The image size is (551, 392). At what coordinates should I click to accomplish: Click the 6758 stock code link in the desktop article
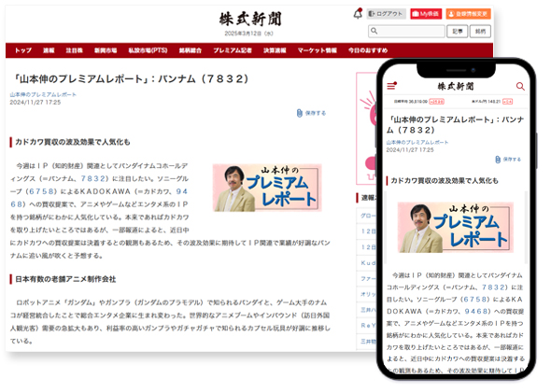(x=41, y=191)
